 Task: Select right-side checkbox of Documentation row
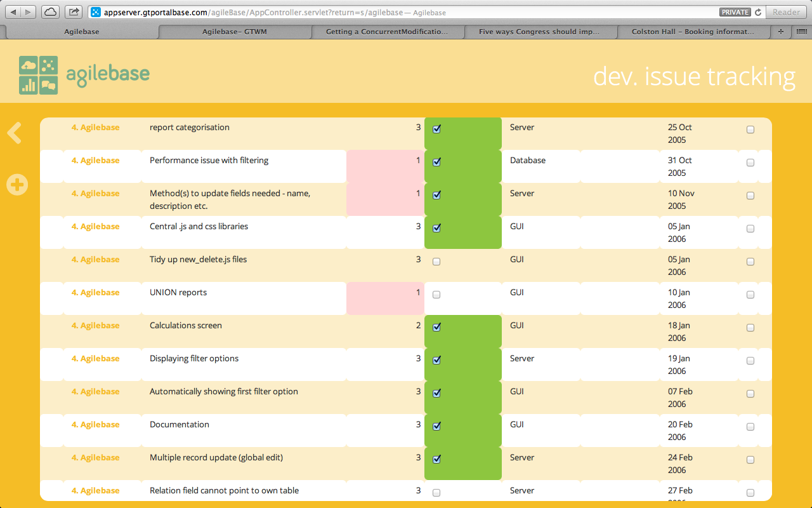coord(750,427)
